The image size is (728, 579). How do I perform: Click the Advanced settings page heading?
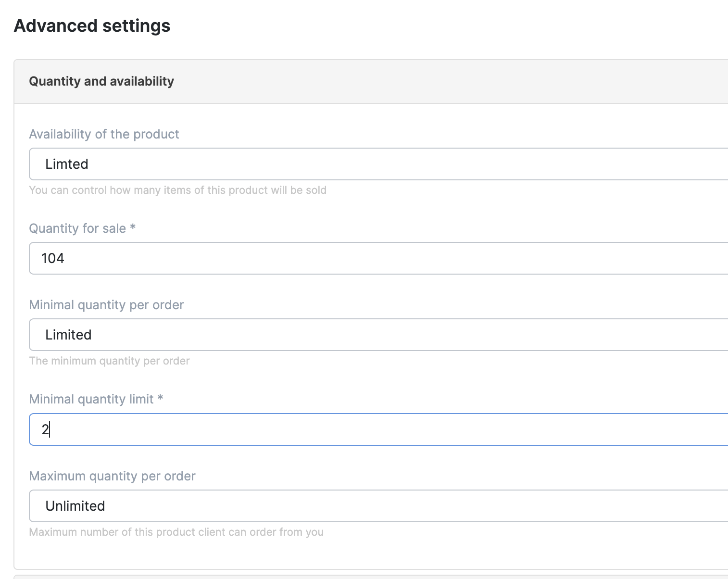(92, 25)
